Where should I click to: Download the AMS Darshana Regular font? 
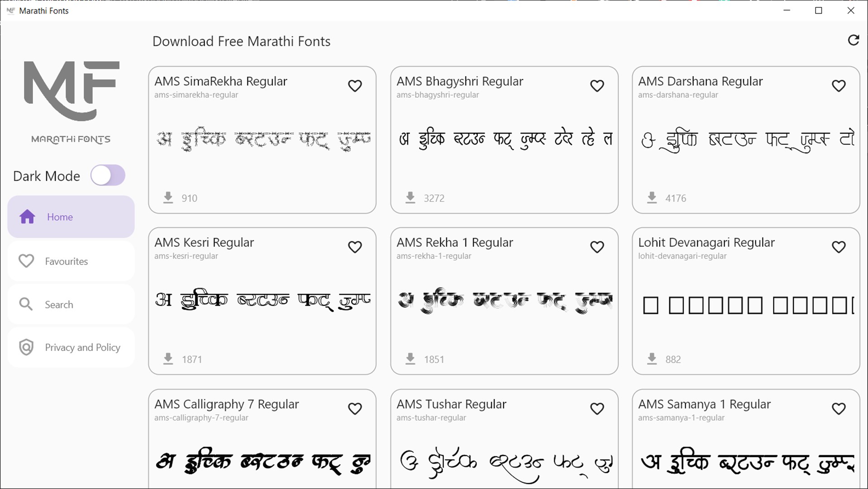pyautogui.click(x=651, y=198)
